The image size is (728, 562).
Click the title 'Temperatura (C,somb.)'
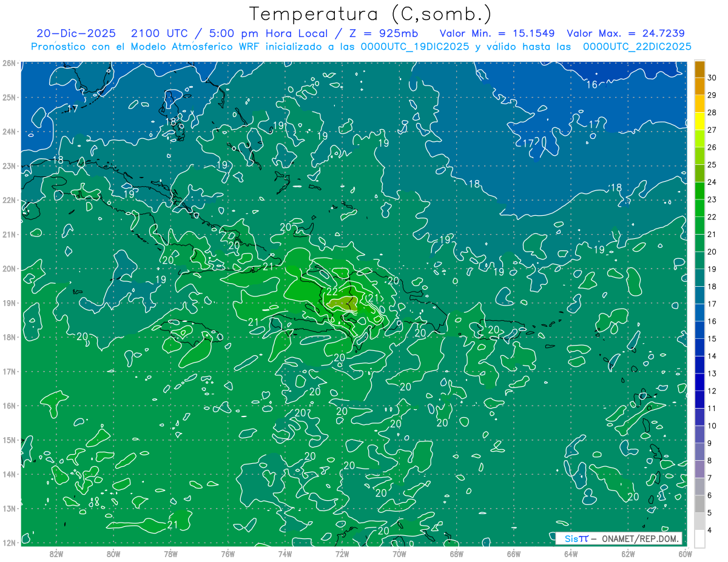click(x=370, y=15)
